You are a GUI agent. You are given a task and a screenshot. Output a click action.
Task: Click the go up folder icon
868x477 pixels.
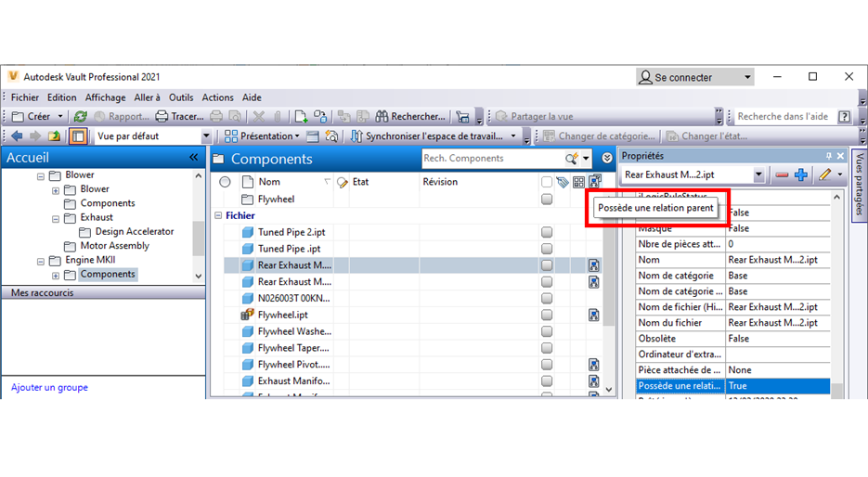pos(54,136)
